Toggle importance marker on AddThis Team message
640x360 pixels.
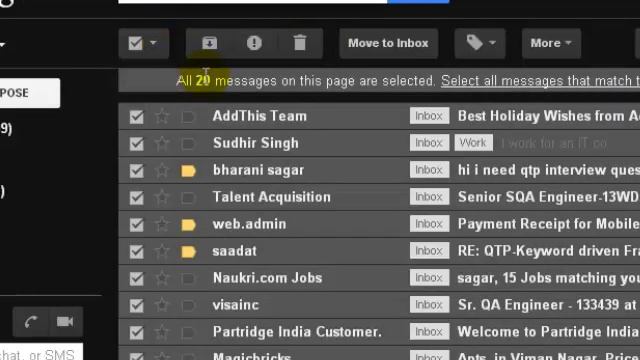coord(188,117)
